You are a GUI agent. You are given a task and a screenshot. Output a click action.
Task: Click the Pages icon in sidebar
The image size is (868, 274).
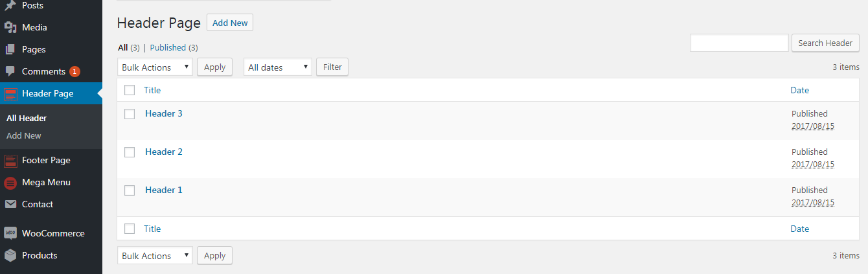[10, 49]
